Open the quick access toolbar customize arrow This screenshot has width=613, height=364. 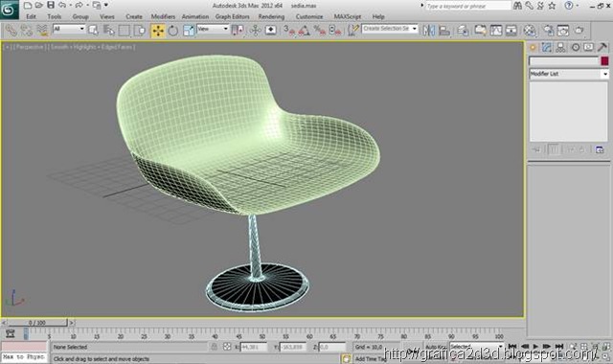click(106, 6)
